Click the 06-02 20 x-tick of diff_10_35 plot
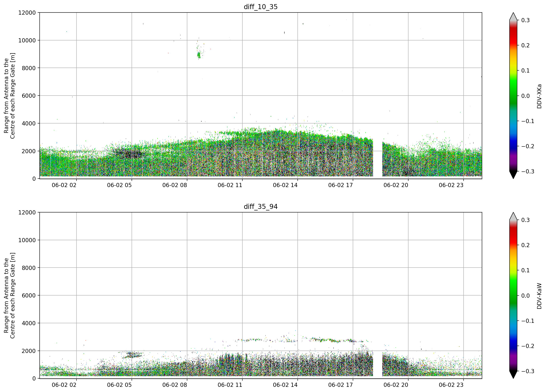Image resolution: width=546 pixels, height=392 pixels. click(x=396, y=185)
